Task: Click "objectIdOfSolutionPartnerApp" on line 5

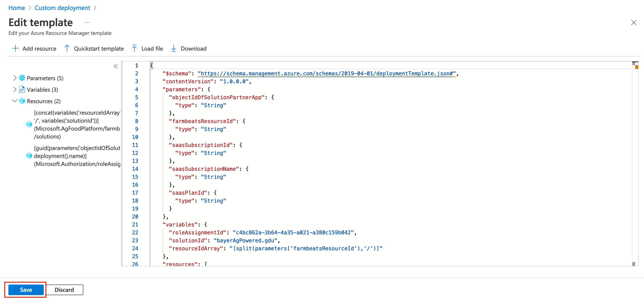Action: (217, 97)
